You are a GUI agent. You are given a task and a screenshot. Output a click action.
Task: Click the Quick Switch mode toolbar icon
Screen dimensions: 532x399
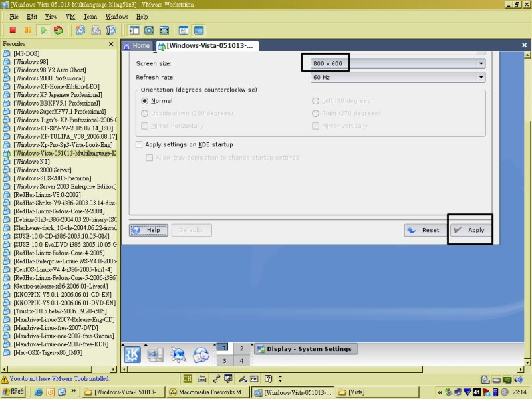pyautogui.click(x=149, y=30)
